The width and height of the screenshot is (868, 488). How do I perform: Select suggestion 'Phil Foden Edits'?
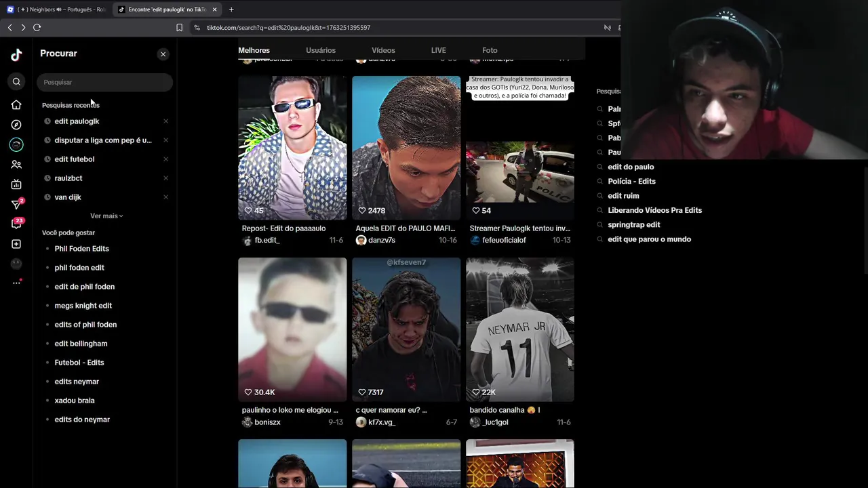tap(81, 249)
